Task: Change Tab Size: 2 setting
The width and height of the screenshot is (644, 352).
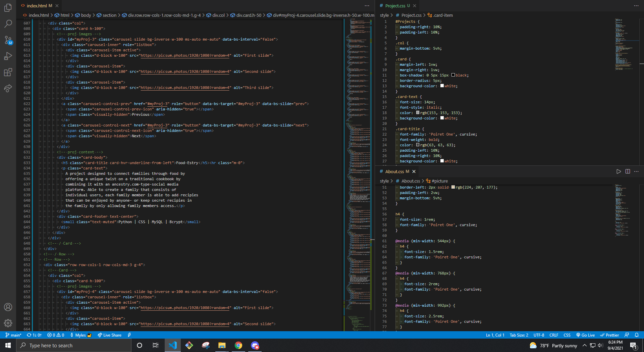Action: (x=519, y=335)
